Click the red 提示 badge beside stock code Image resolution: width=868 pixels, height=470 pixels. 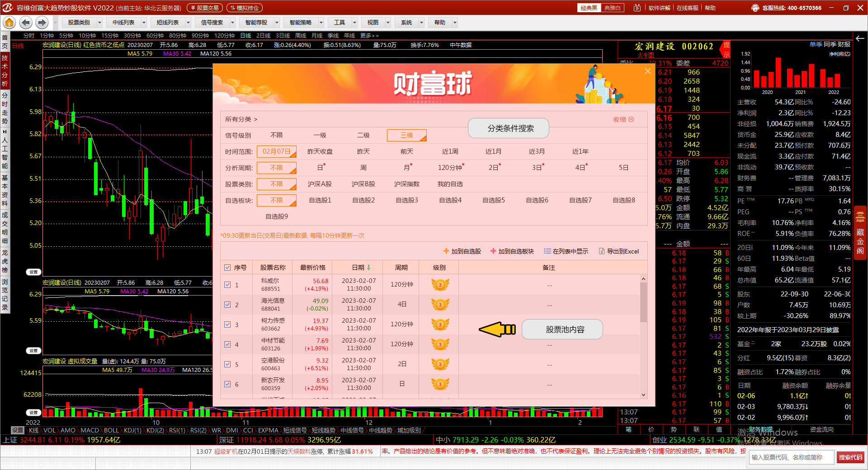(726, 49)
